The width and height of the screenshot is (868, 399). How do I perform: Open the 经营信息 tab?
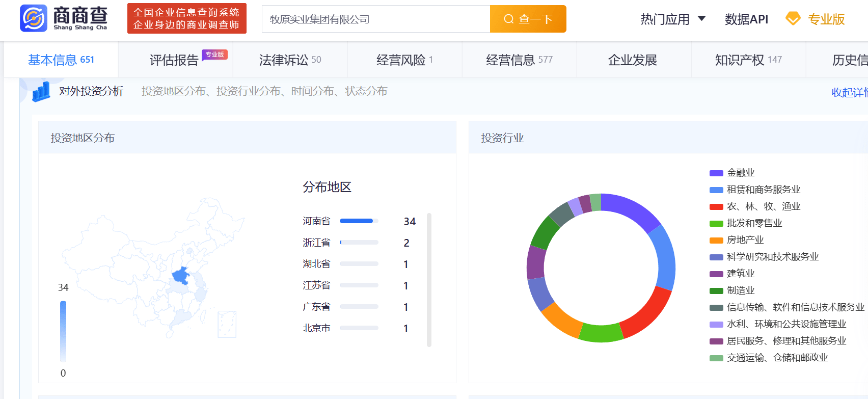pyautogui.click(x=519, y=60)
